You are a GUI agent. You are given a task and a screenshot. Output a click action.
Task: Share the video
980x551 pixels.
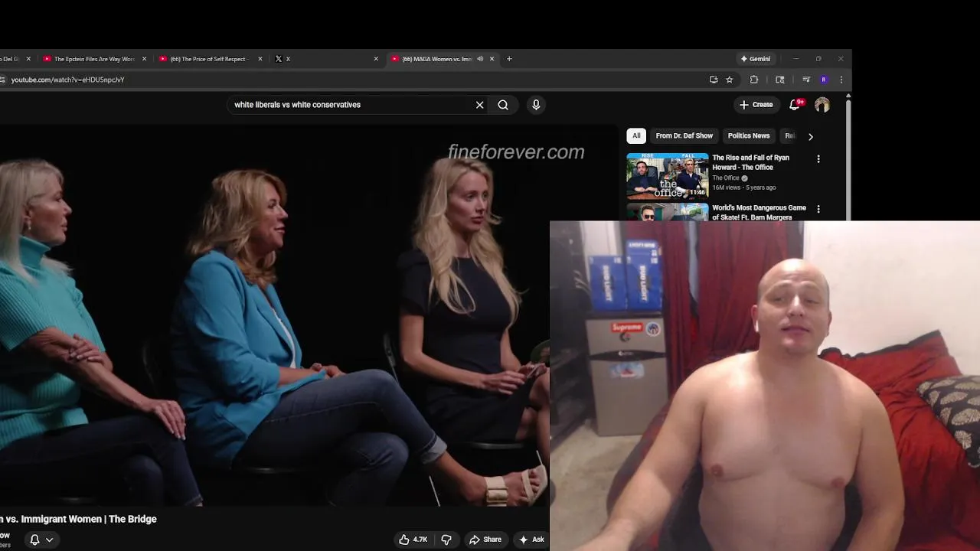point(485,540)
